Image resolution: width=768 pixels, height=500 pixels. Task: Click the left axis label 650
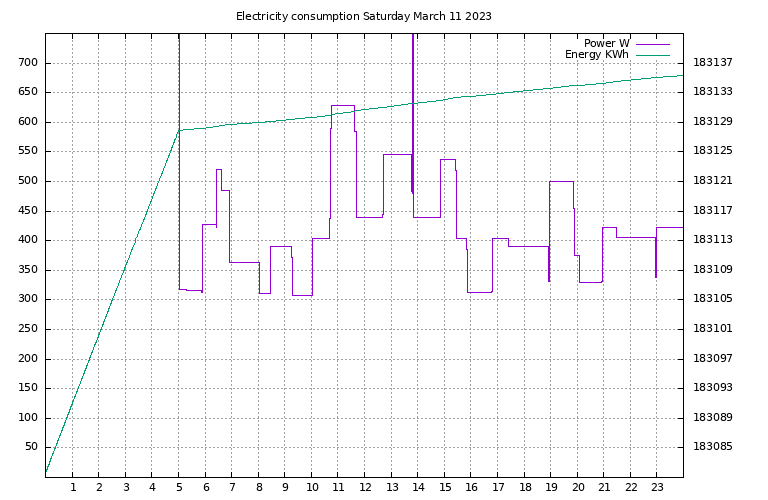28,92
